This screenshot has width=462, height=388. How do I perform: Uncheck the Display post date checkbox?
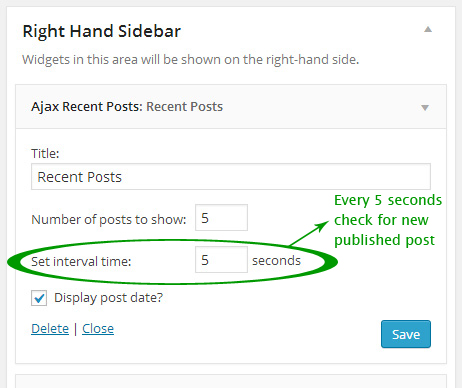click(39, 298)
